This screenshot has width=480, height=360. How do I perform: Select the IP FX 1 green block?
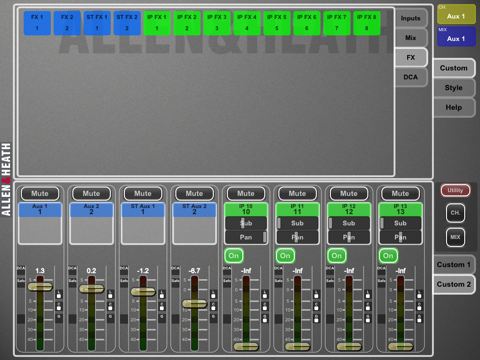coord(157,23)
